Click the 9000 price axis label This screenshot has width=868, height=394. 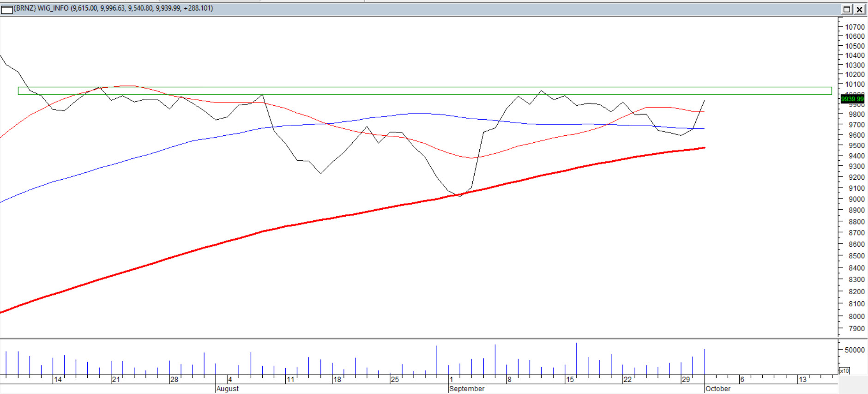[x=856, y=199]
